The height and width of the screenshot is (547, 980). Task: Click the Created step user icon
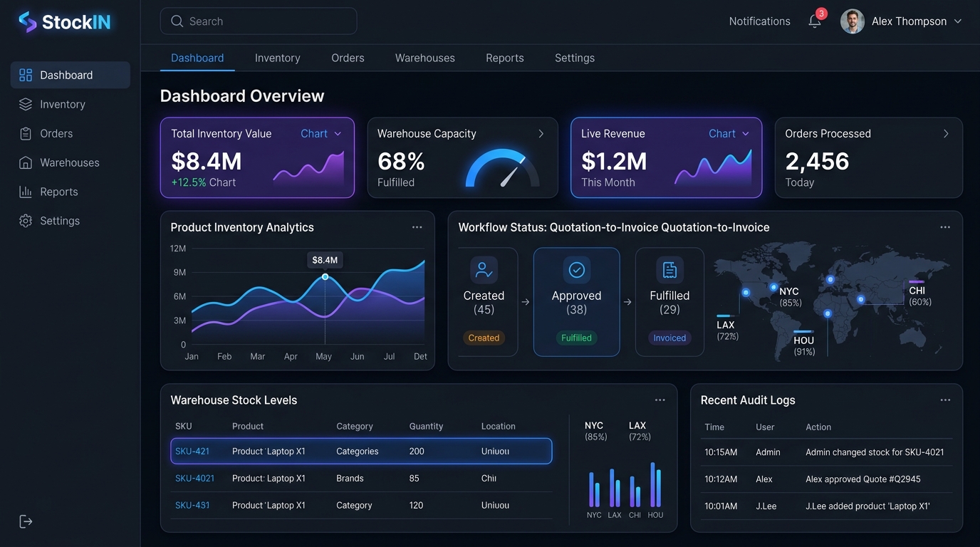[484, 270]
